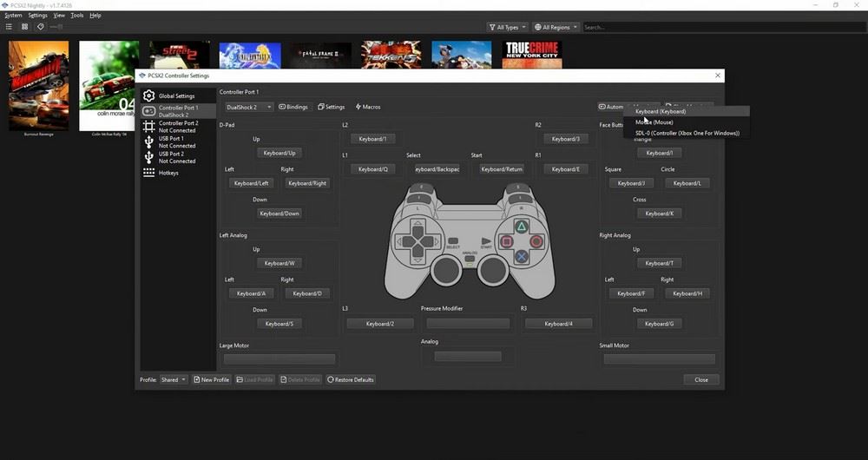This screenshot has height=460, width=868.
Task: Rebind Start Keyboard/Return binding
Action: [502, 169]
